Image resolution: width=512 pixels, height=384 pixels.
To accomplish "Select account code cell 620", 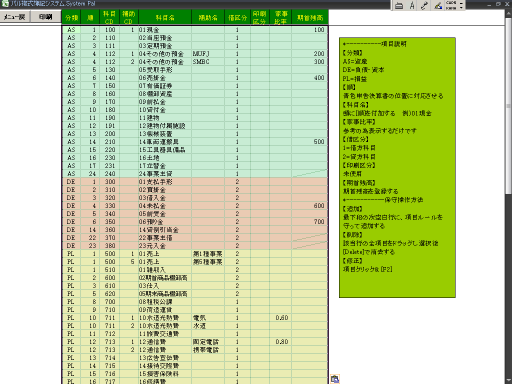I will click(109, 294).
